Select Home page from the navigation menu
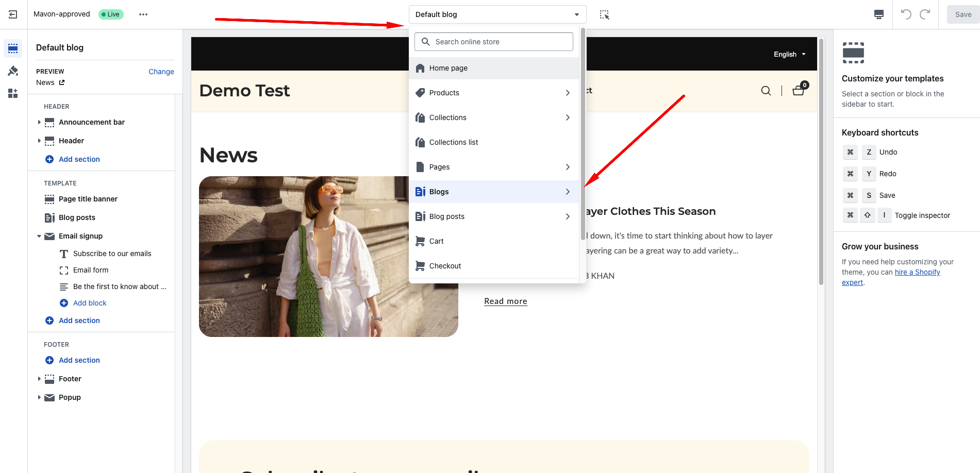 (x=448, y=67)
